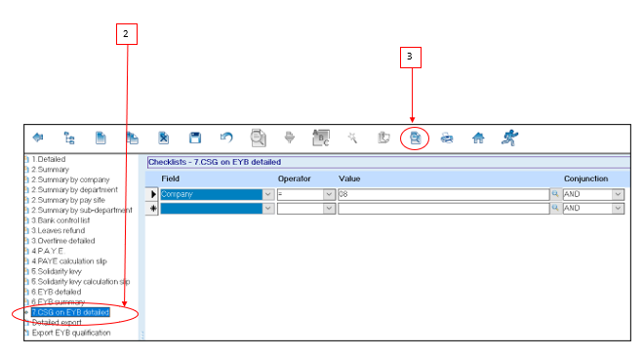This screenshot has width=644, height=357.
Task: Click the back arrow toolbar icon
Action: pos(38,138)
